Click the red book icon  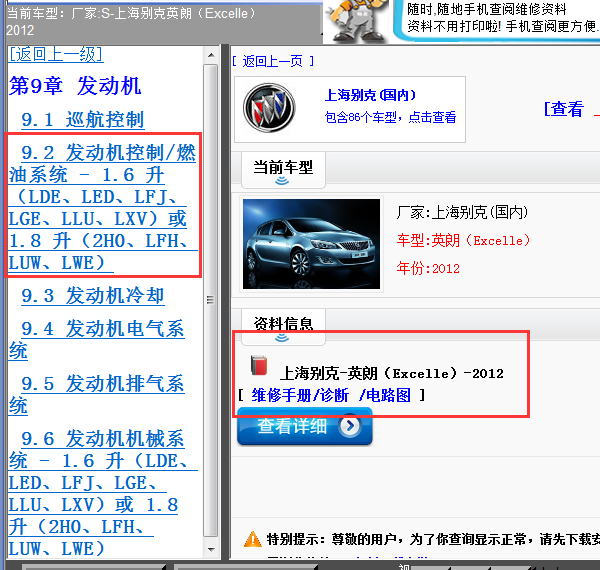click(259, 365)
